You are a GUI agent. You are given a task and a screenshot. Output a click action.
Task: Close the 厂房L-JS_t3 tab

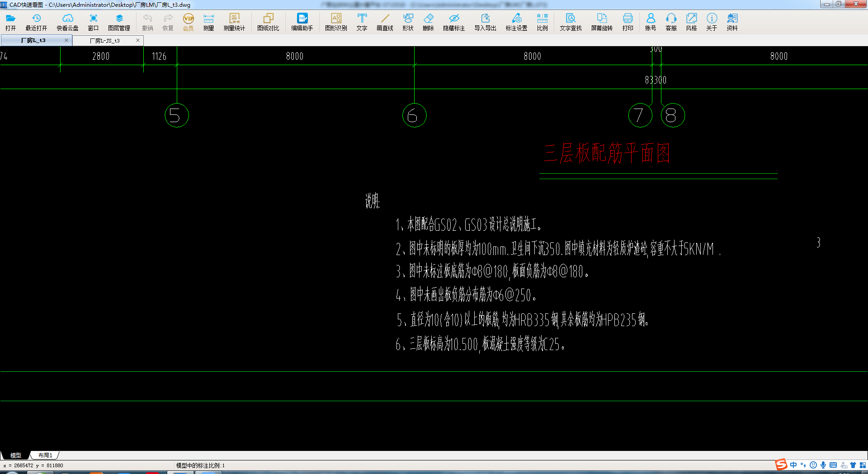click(x=138, y=40)
